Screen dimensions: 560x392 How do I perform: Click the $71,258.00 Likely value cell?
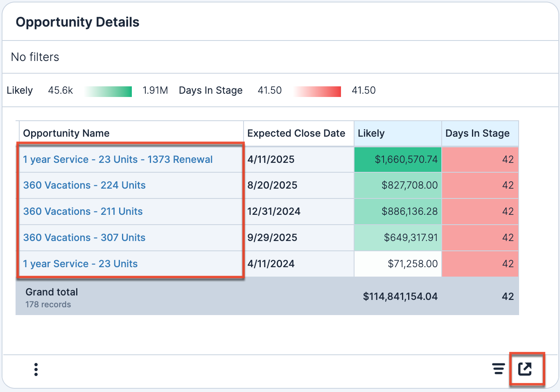coord(413,264)
